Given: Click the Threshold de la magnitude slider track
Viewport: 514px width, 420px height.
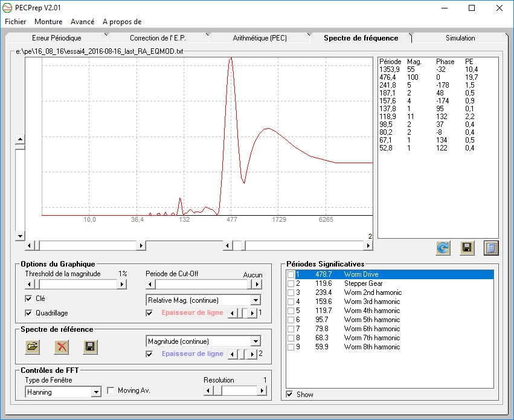Looking at the screenshot, I should point(75,284).
